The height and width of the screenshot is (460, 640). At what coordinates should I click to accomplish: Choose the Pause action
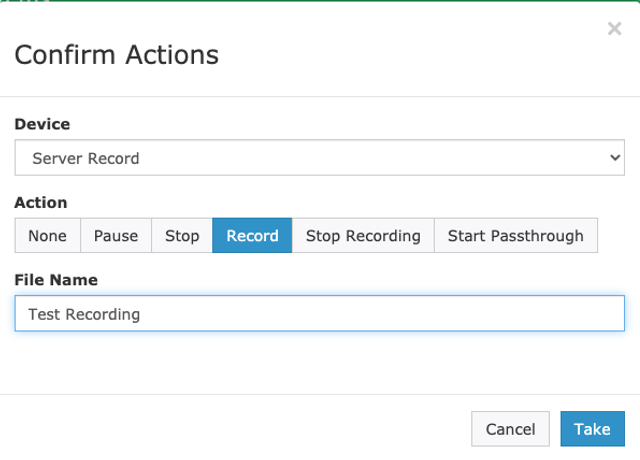(x=116, y=236)
